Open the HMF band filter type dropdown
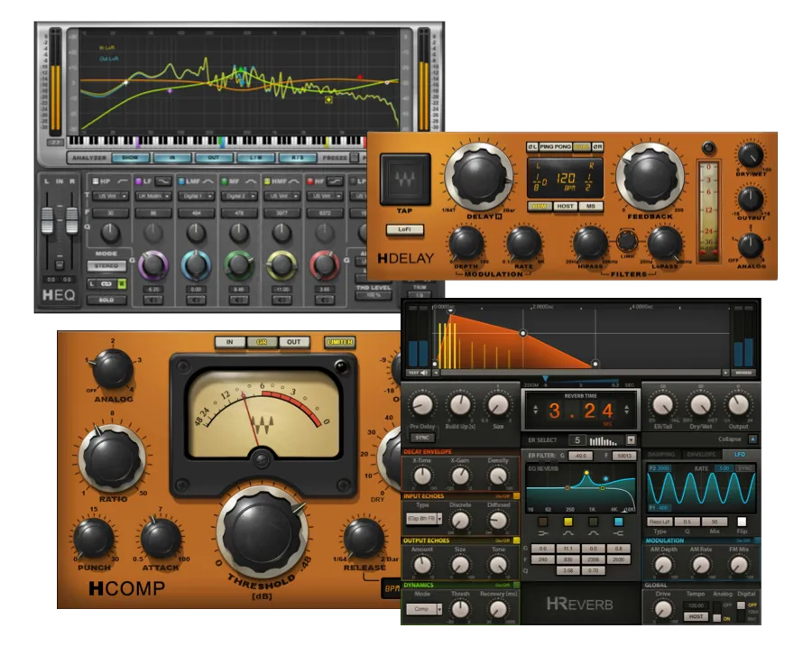This screenshot has height=647, width=812. point(281,197)
